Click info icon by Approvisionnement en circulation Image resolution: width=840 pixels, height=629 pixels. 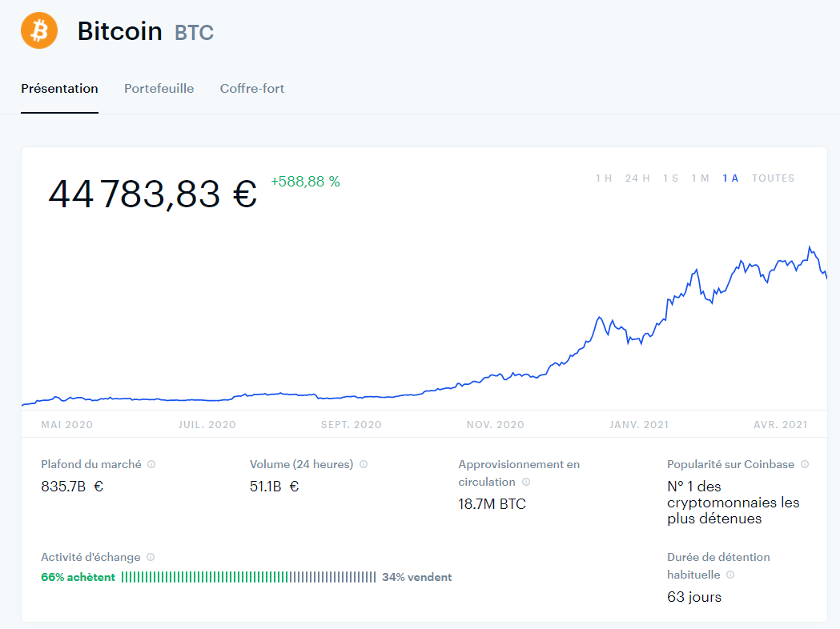pyautogui.click(x=526, y=482)
